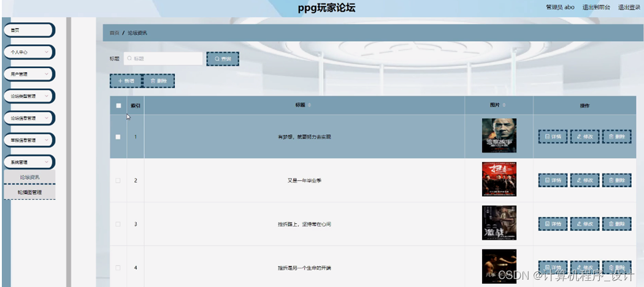Screen dimensions: 644x287
Task: Click 退出到前台 link
Action: click(596, 7)
